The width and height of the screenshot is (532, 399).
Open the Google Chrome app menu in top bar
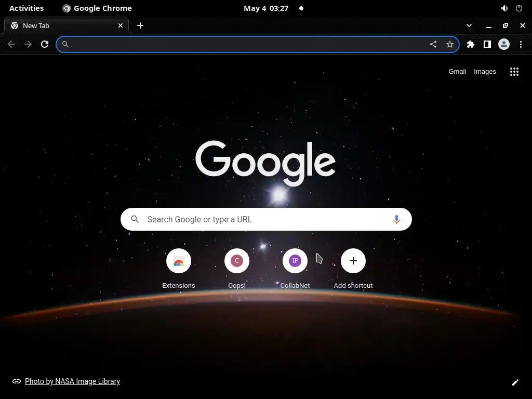(x=97, y=8)
